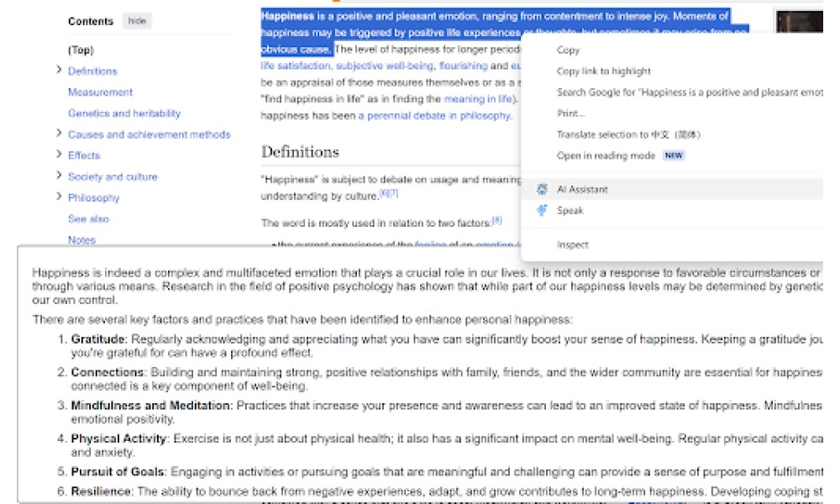Image resolution: width=840 pixels, height=504 pixels.
Task: Choose Search Google for selected text
Action: tap(690, 92)
